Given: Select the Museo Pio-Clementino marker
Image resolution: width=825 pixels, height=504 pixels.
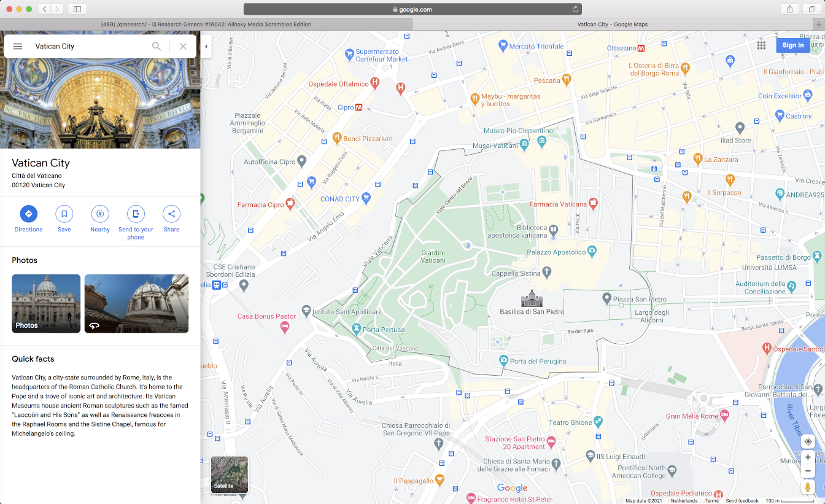Looking at the screenshot, I should point(541,142).
